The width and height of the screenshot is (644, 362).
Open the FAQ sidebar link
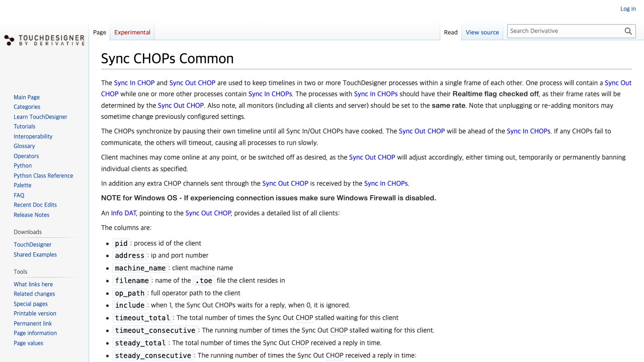coord(19,195)
